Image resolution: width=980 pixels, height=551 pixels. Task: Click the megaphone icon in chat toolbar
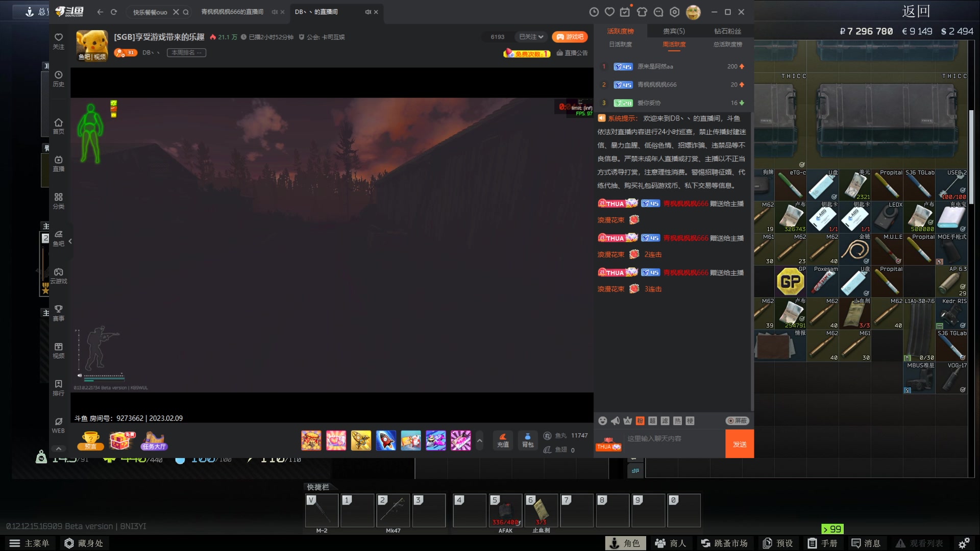pyautogui.click(x=615, y=421)
